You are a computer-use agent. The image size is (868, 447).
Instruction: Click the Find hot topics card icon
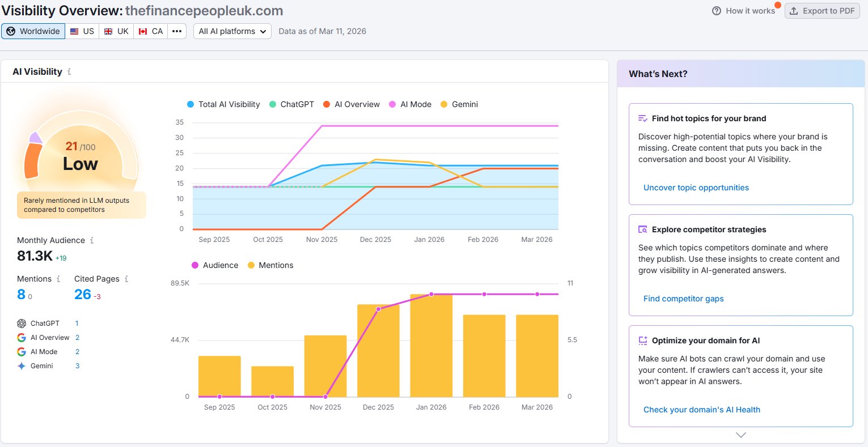point(643,118)
